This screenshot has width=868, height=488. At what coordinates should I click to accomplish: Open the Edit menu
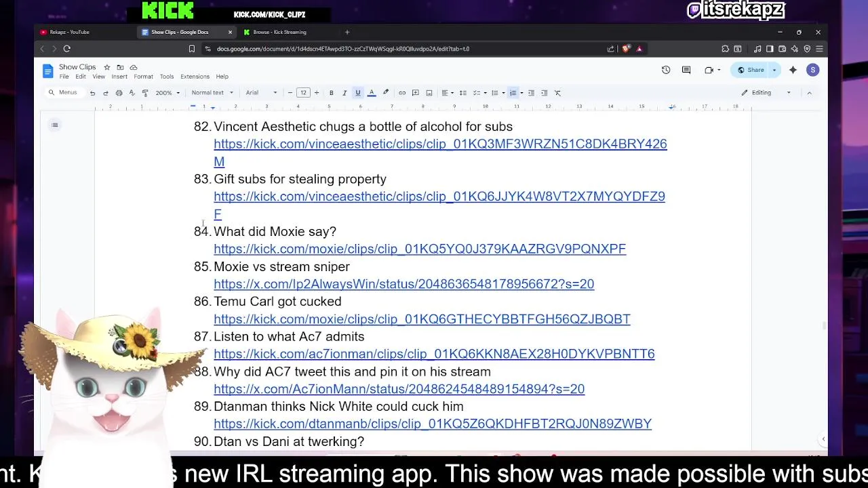[81, 77]
